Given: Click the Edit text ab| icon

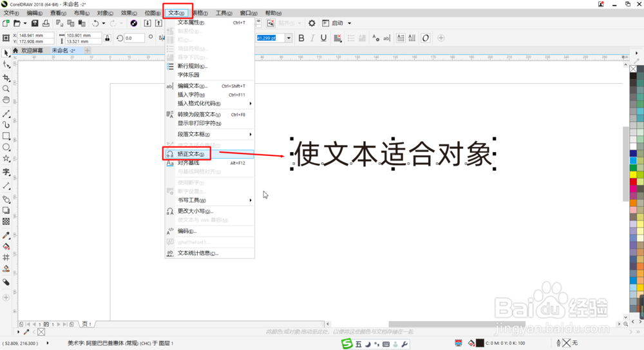Looking at the screenshot, I should tap(386, 38).
